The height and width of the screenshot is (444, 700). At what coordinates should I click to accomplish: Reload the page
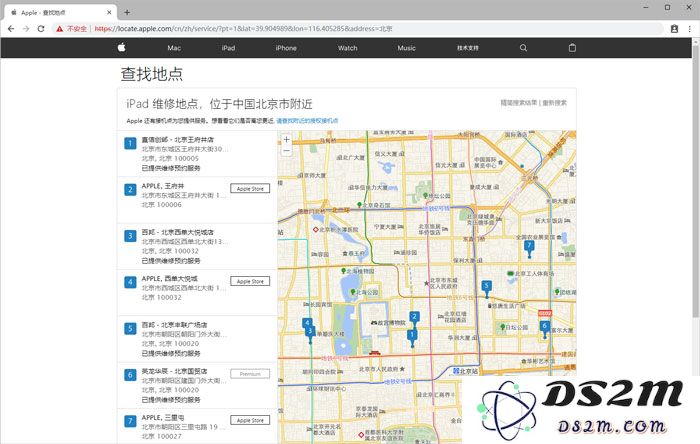coord(41,29)
